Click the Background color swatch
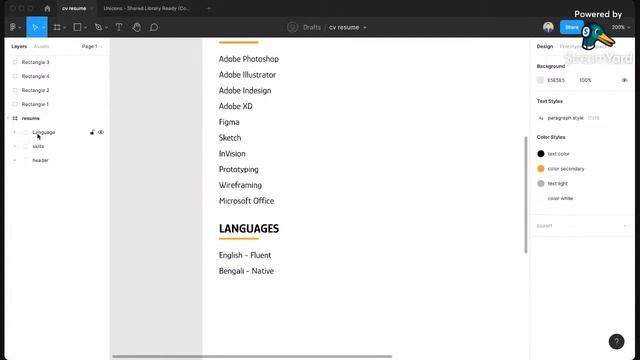The image size is (640, 360). [x=540, y=80]
